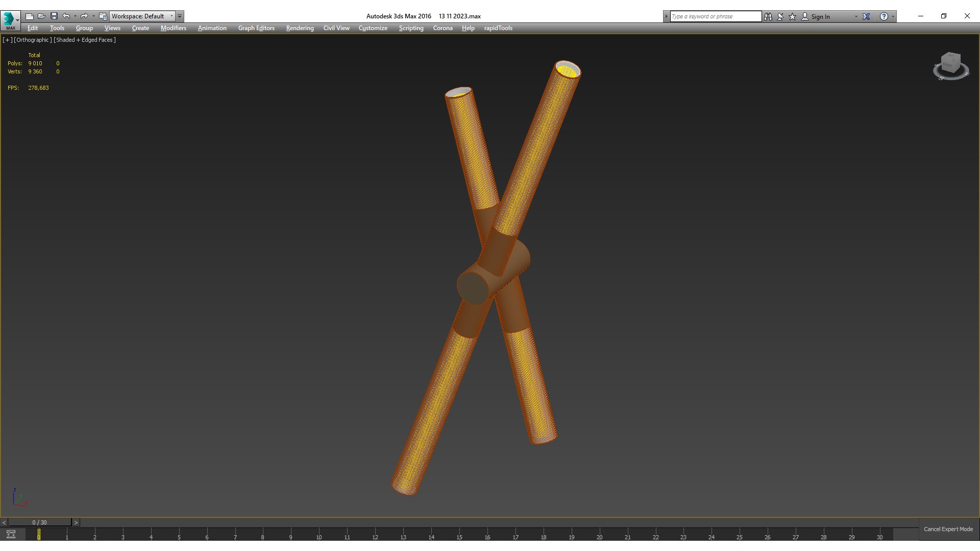
Task: Open the Modifiers menu
Action: click(174, 28)
